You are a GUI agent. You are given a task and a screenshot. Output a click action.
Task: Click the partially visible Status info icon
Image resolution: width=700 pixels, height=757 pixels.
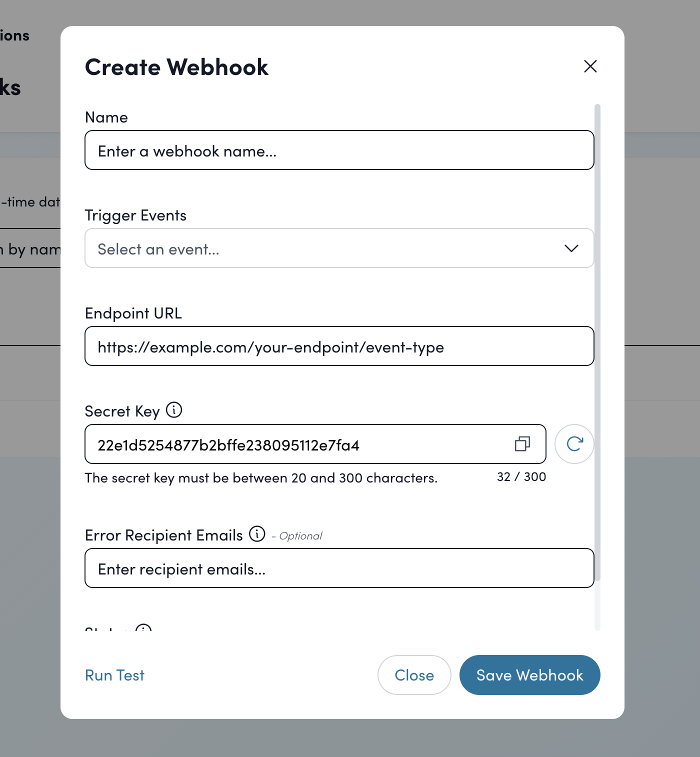143,630
